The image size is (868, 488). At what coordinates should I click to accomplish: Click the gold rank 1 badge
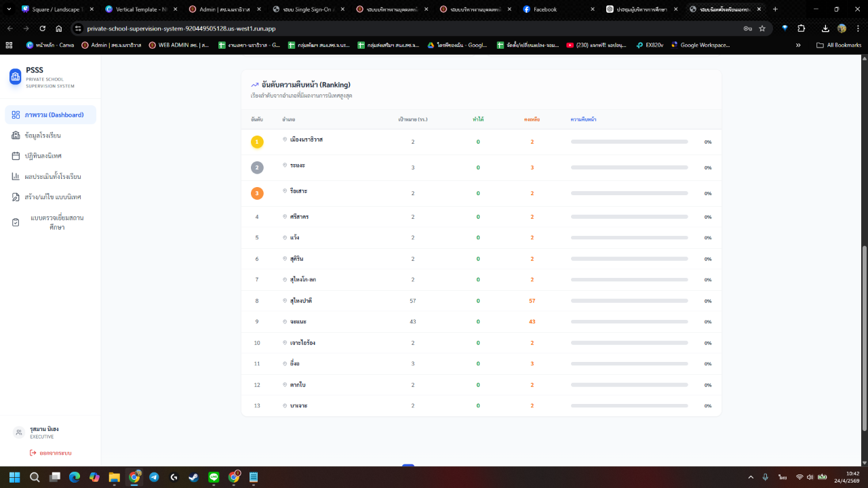pos(257,142)
